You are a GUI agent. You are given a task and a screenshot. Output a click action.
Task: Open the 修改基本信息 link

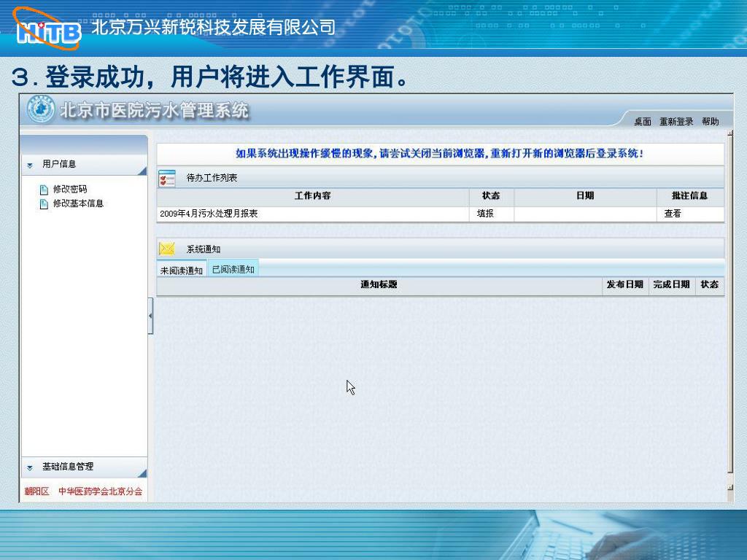(x=78, y=203)
